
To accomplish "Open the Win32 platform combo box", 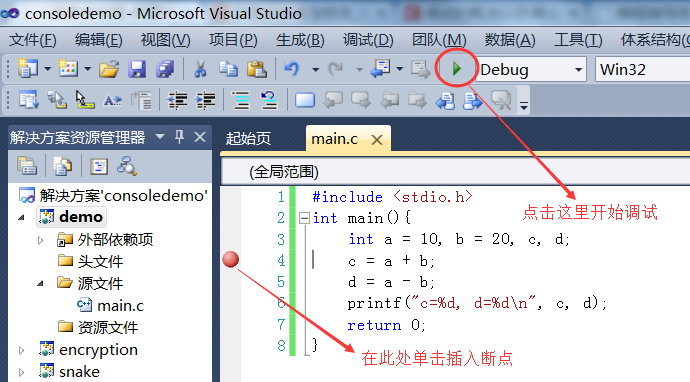I will tap(642, 70).
